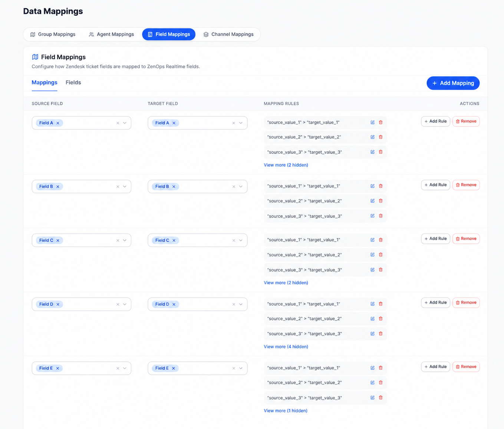Show Field D's 4 hidden rules
Viewport: 504px width, 429px height.
pyautogui.click(x=286, y=347)
